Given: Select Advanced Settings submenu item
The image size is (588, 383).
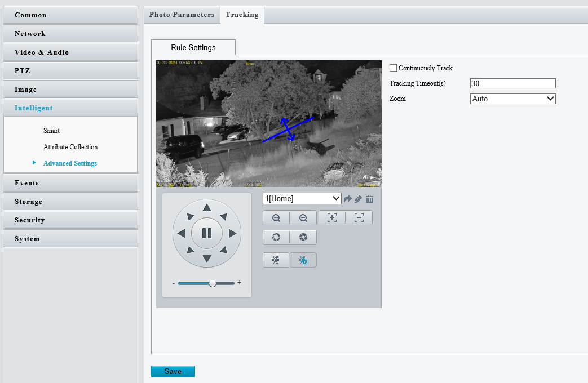Looking at the screenshot, I should click(x=70, y=163).
